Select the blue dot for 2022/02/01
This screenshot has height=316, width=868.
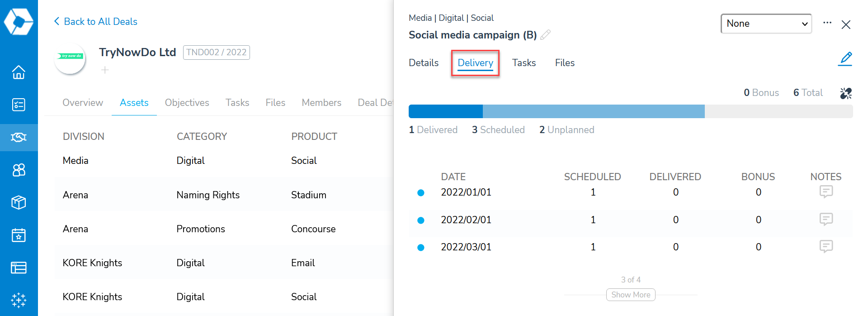click(x=420, y=220)
